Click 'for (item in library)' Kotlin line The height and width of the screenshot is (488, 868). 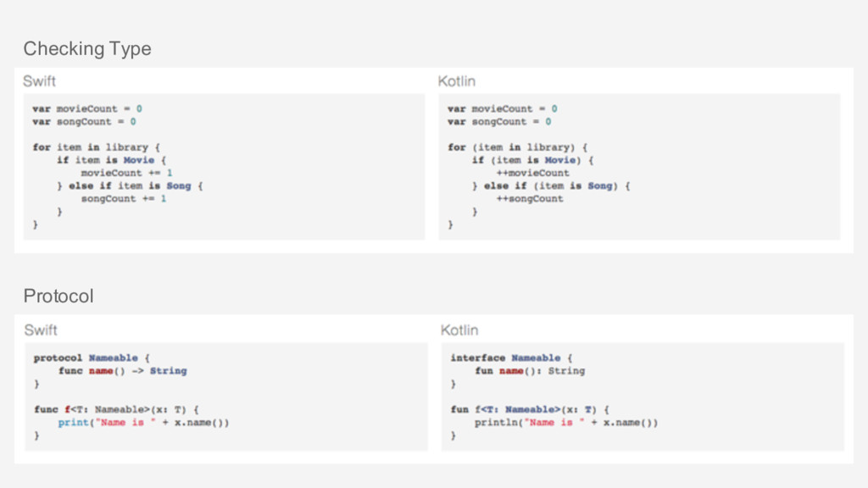[518, 147]
